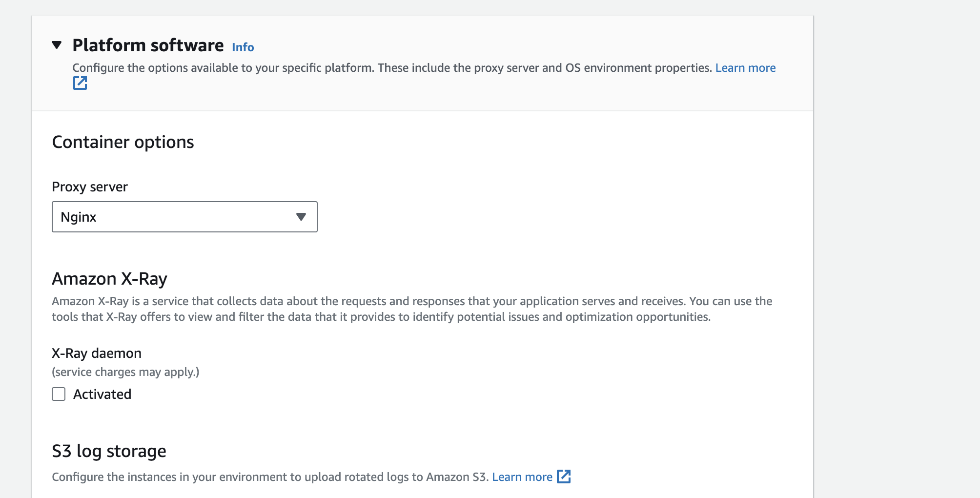Click the Activated checkbox label text
Image resolution: width=980 pixels, height=498 pixels.
102,394
